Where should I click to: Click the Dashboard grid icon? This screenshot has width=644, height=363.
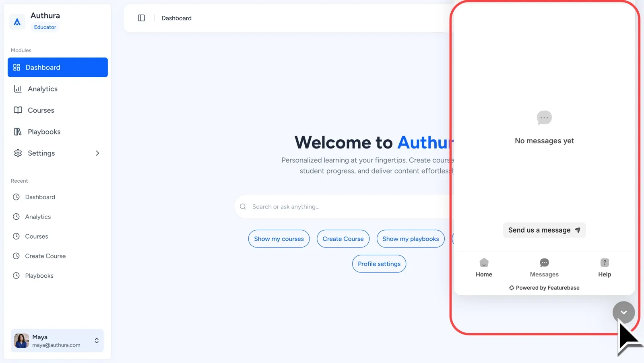(17, 67)
